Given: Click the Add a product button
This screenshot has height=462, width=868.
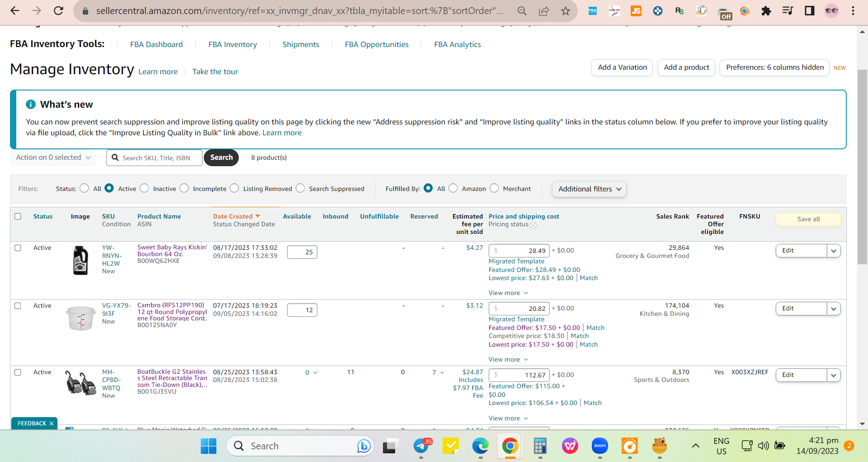Looking at the screenshot, I should click(686, 68).
